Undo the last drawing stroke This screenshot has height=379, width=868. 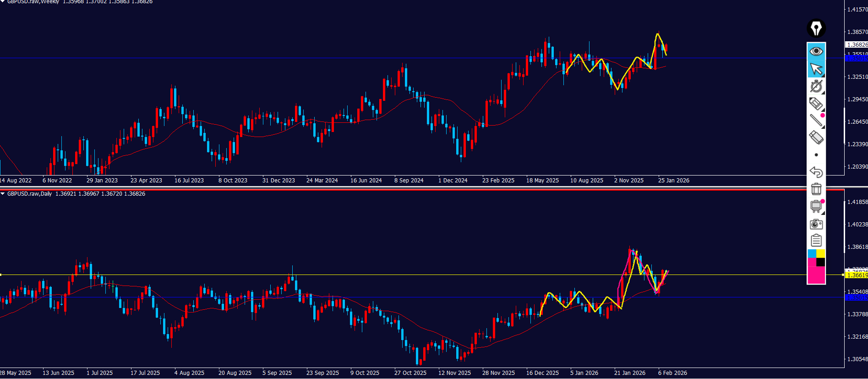[816, 172]
